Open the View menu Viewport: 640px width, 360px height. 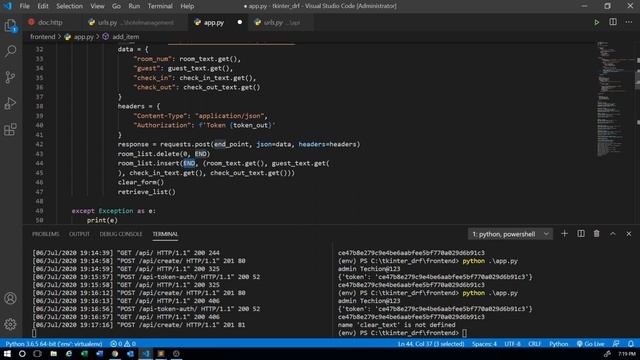[x=97, y=6]
